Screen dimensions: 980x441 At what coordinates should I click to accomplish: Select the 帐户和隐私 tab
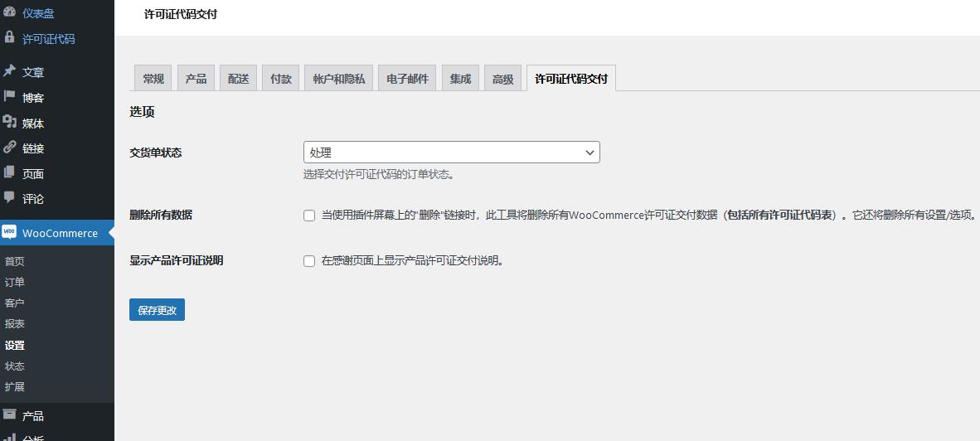[x=339, y=79]
